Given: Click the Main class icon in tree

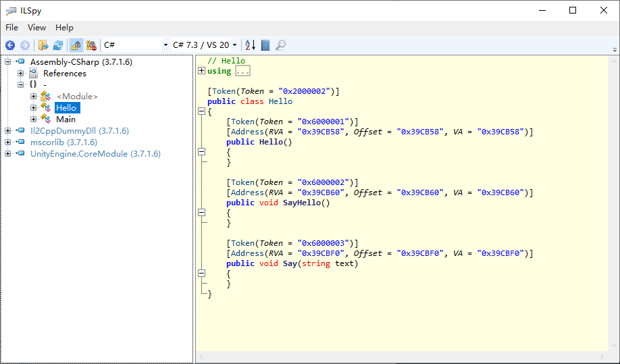Looking at the screenshot, I should pyautogui.click(x=45, y=119).
